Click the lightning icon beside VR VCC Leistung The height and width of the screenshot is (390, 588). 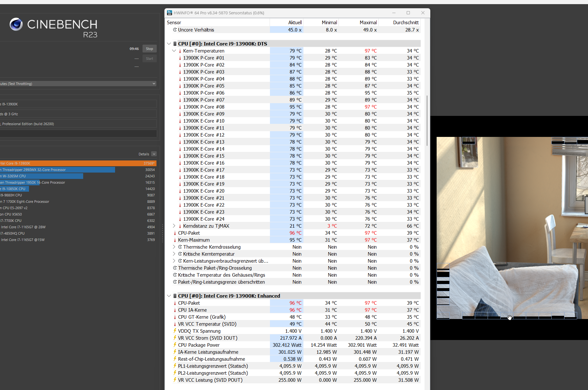click(175, 380)
